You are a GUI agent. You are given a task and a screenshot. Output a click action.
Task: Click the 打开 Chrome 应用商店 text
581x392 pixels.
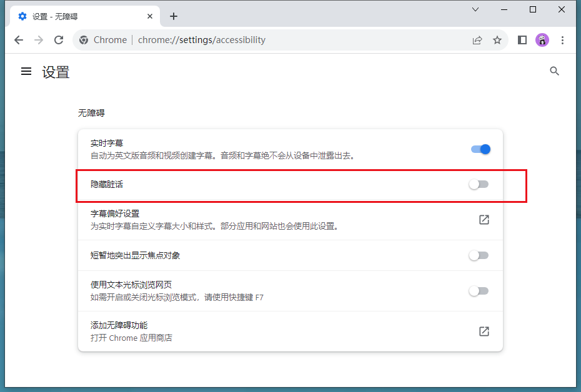(131, 338)
